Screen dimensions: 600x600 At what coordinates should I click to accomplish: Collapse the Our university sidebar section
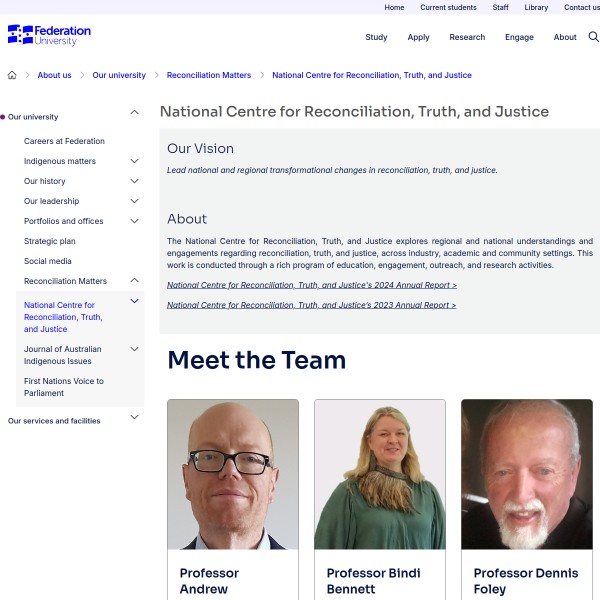[134, 113]
